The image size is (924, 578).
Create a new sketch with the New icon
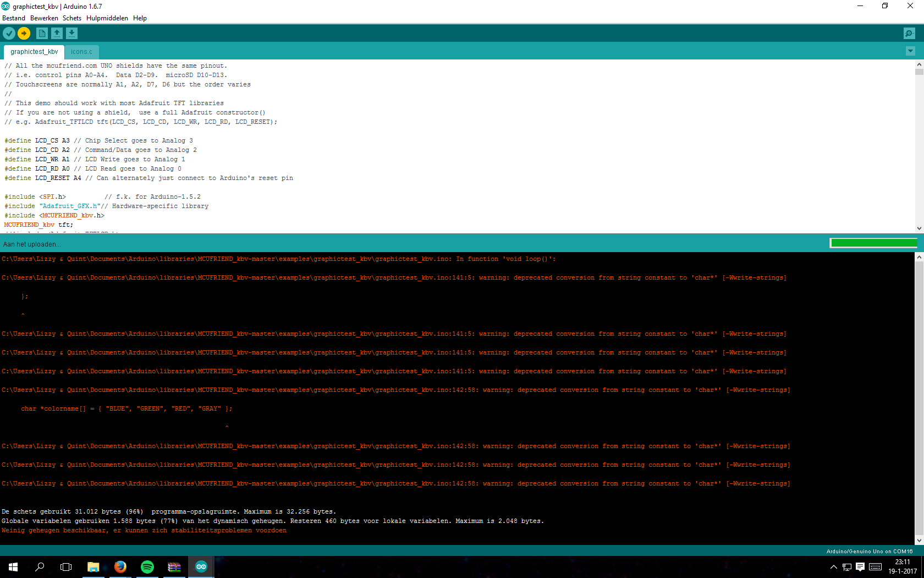pyautogui.click(x=42, y=34)
